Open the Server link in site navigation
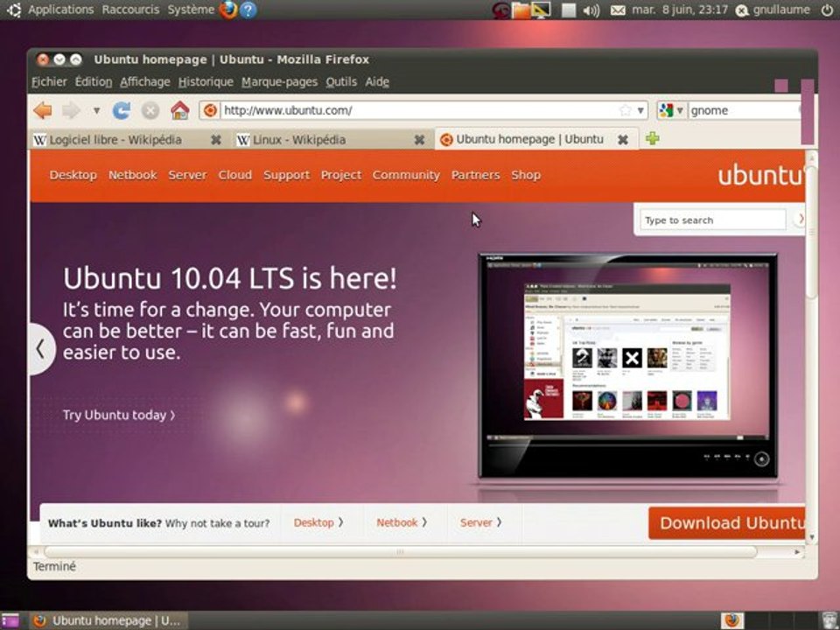Viewport: 840px width, 630px height. [187, 175]
